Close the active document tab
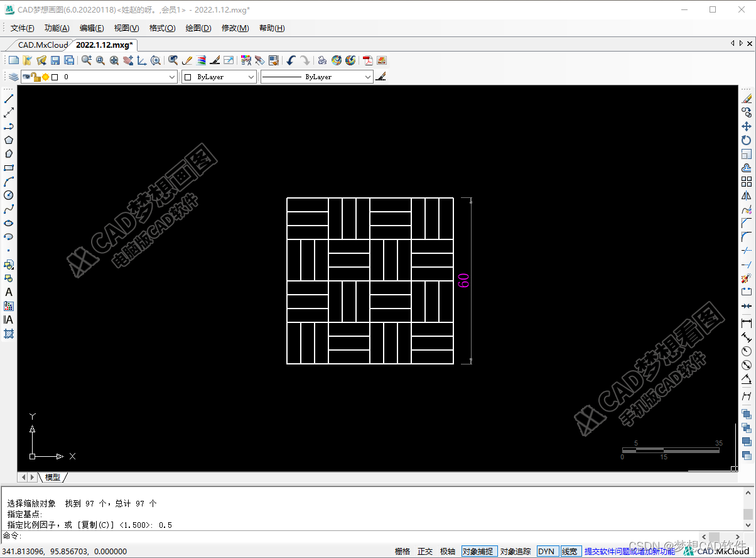756x558 pixels. point(750,43)
